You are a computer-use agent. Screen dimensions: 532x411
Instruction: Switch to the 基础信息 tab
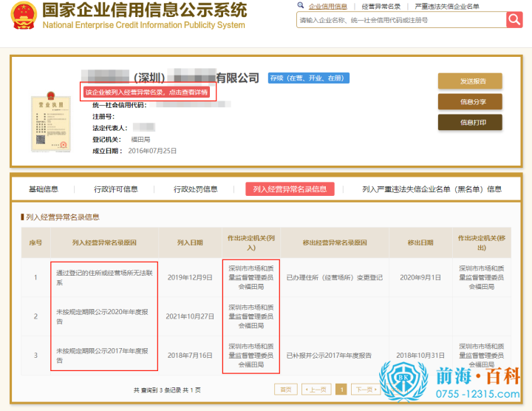44,189
